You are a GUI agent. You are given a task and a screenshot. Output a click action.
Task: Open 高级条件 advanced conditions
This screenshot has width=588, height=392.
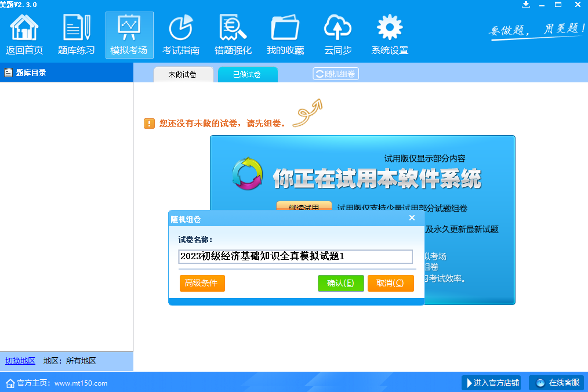tap(202, 283)
